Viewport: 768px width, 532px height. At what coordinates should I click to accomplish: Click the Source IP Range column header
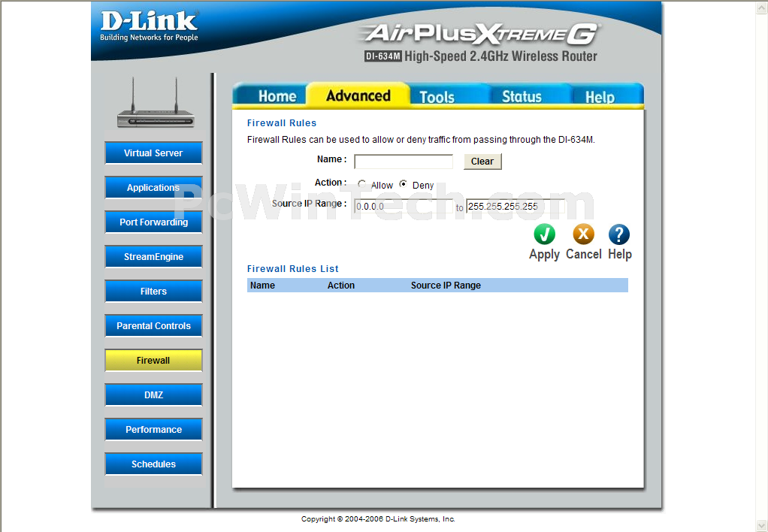point(446,285)
